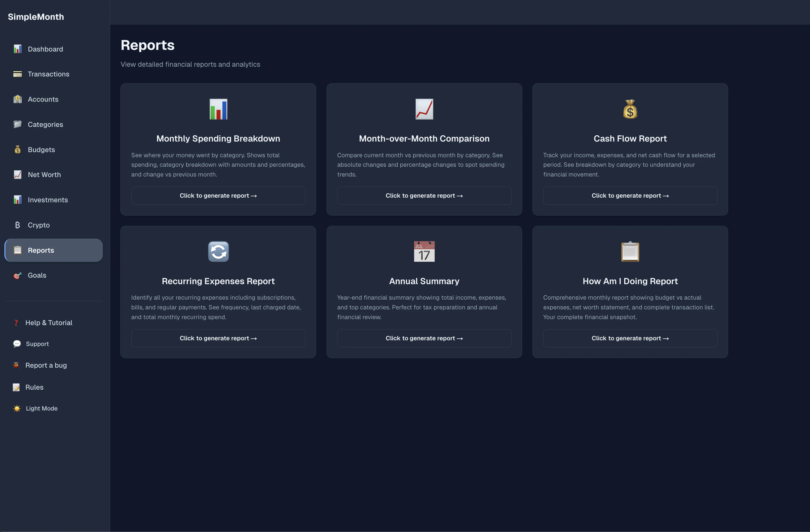Screen dimensions: 810x532
Task: Click the calendar icon on Annual Summary
Action: pos(424,251)
